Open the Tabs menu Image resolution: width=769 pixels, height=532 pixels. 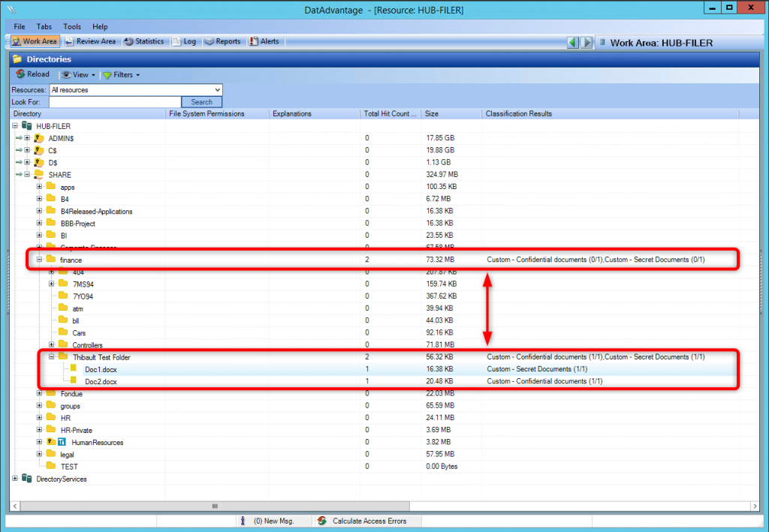[44, 26]
